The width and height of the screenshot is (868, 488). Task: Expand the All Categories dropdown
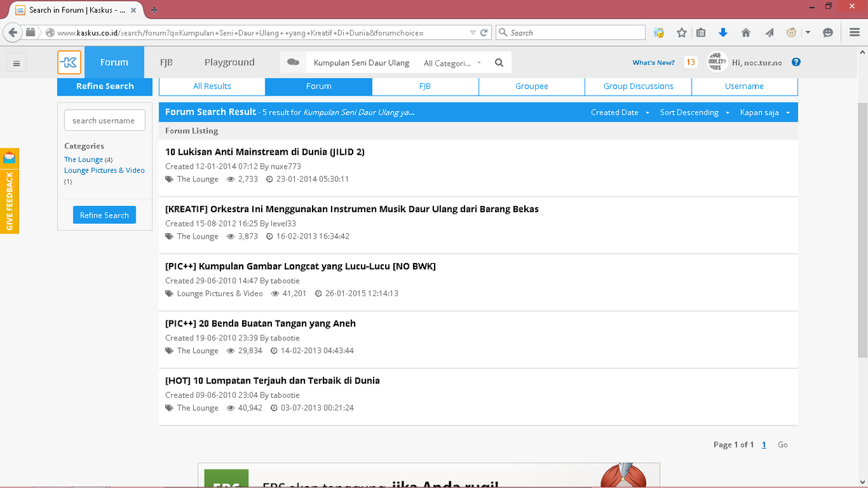click(x=452, y=63)
